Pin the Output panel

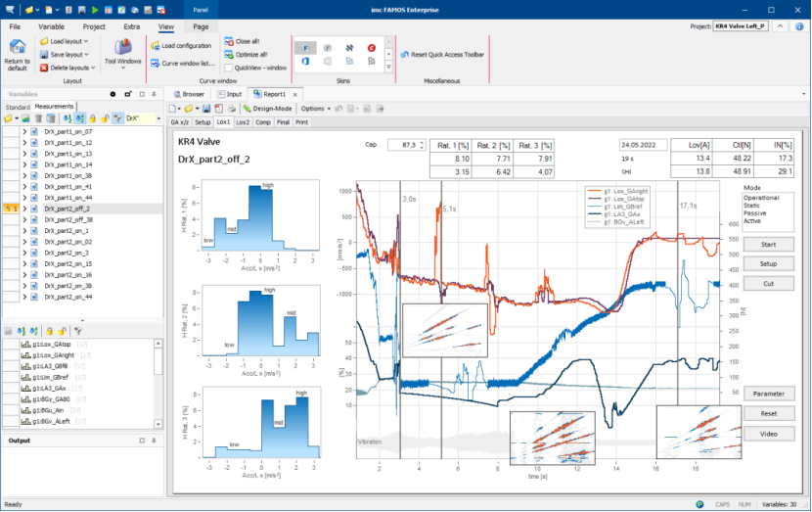(x=154, y=441)
